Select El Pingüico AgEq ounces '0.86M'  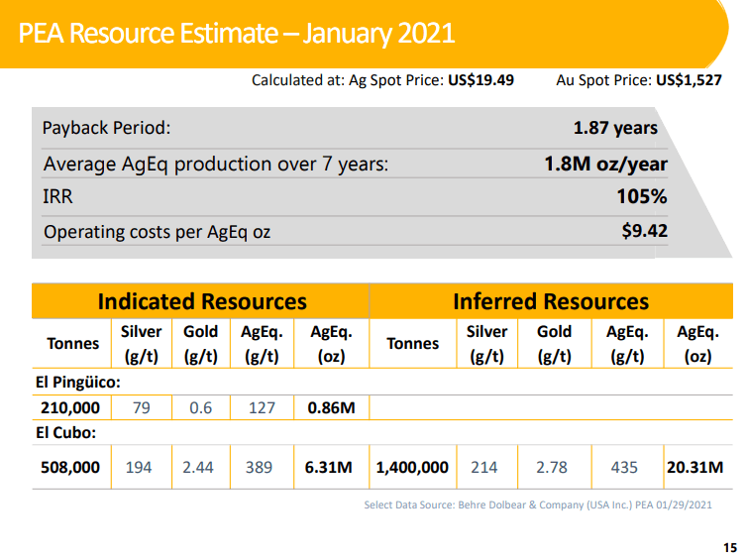pos(331,408)
